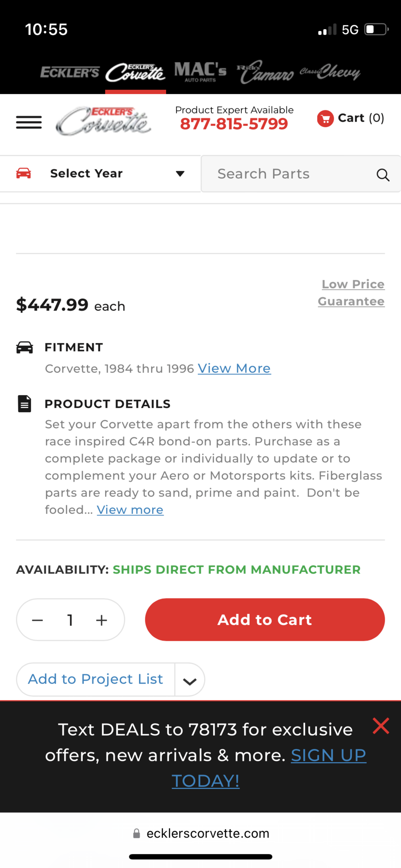The height and width of the screenshot is (868, 401).
Task: Open the shopping cart icon
Action: coord(325,118)
